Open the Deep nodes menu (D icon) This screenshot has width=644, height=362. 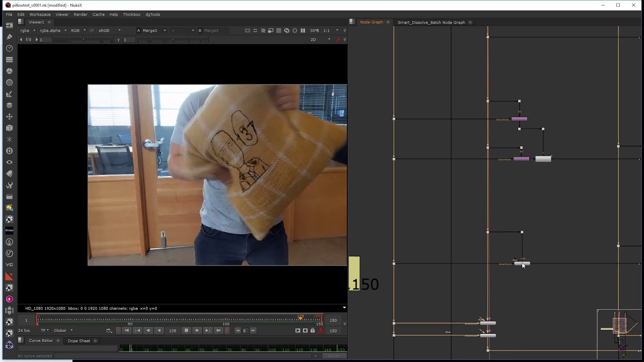(9, 151)
